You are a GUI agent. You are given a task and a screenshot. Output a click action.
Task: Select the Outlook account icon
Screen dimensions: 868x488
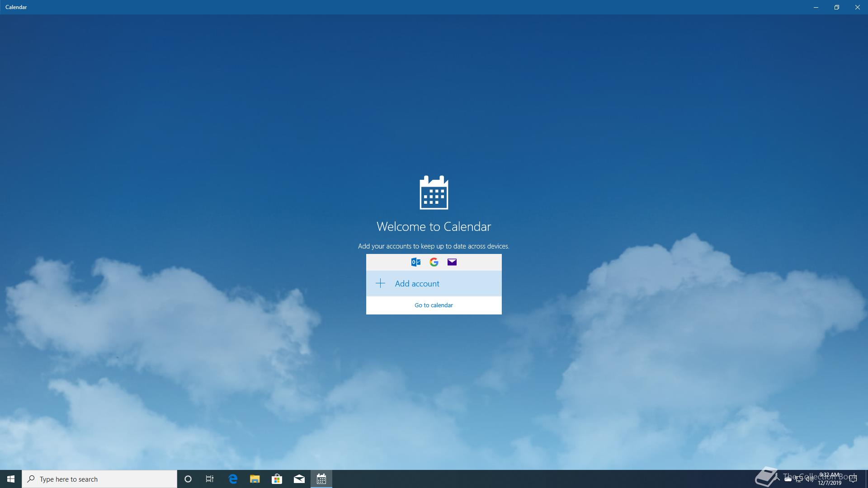pos(415,262)
